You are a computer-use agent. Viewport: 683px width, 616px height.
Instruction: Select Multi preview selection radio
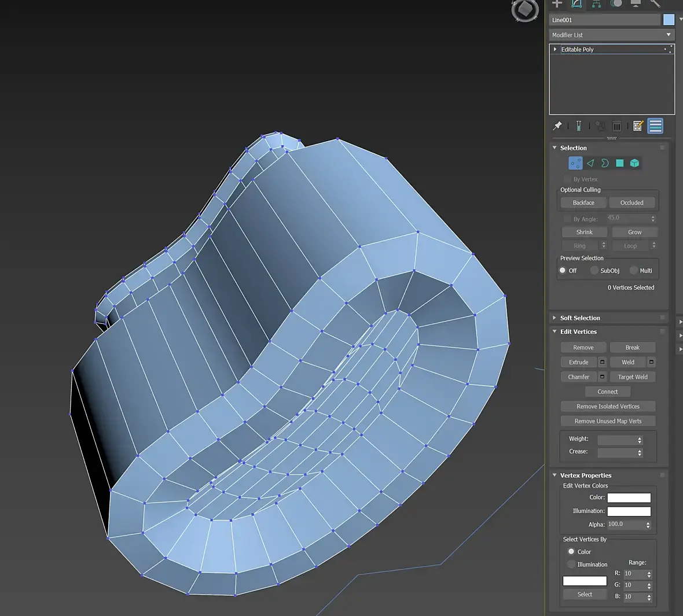pyautogui.click(x=634, y=271)
